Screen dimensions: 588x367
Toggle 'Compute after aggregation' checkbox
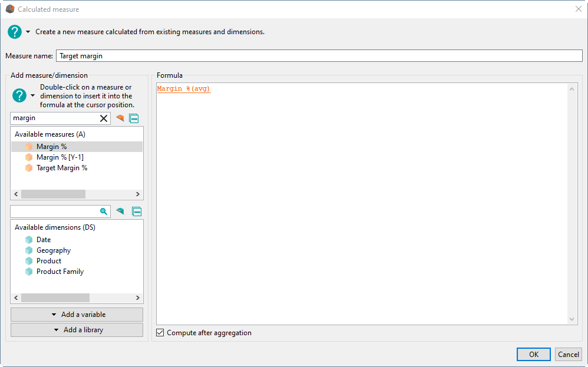(160, 332)
